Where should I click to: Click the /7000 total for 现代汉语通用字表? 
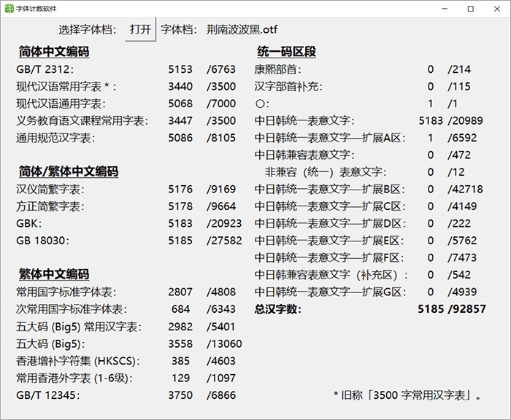pos(221,104)
